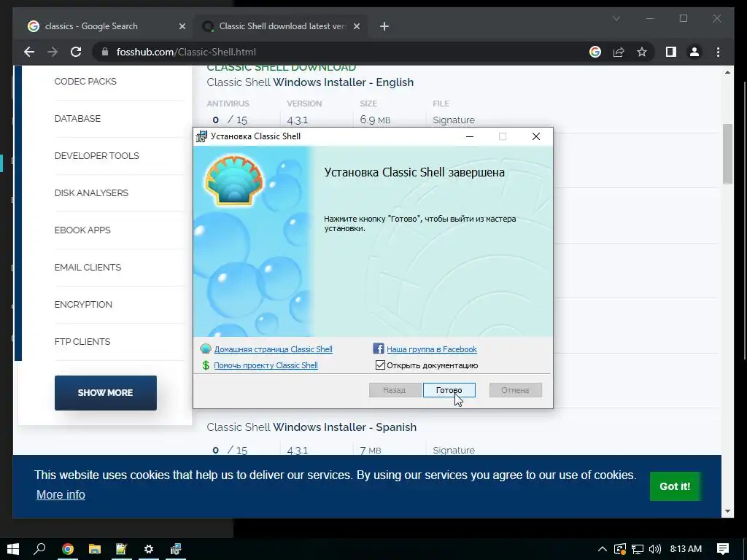Go forward in Chrome
This screenshot has width=747, height=560.
[x=53, y=52]
